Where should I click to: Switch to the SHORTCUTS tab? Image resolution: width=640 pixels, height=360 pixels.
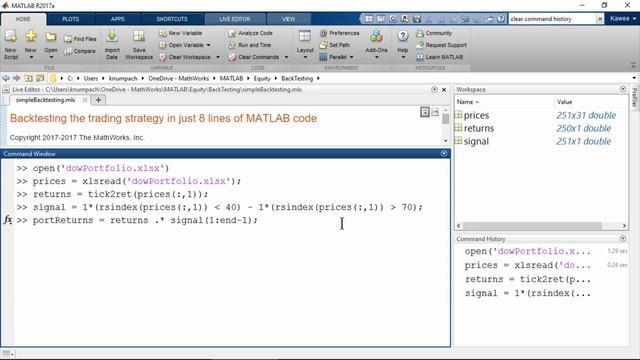pyautogui.click(x=172, y=19)
